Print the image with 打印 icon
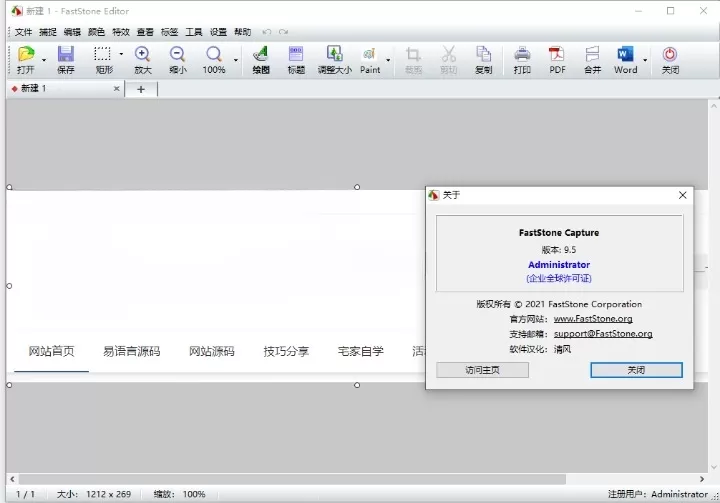This screenshot has width=720, height=503. coord(522,60)
